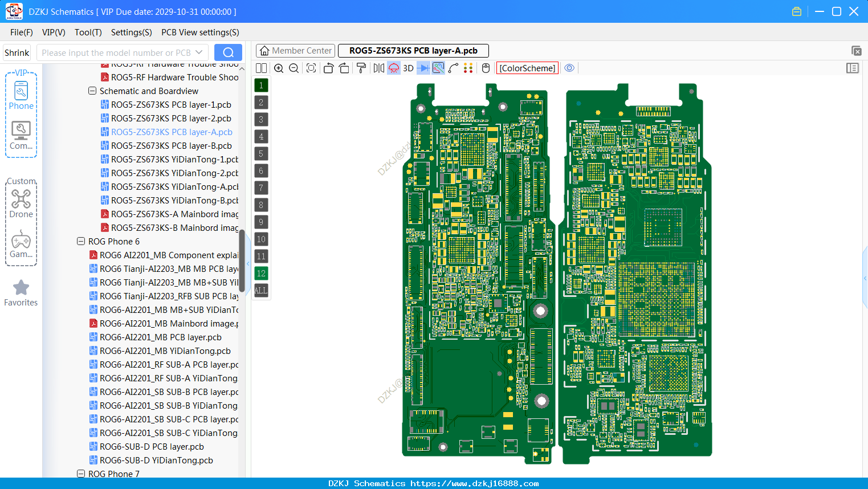Click the briefcase icon in title bar

coord(797,11)
